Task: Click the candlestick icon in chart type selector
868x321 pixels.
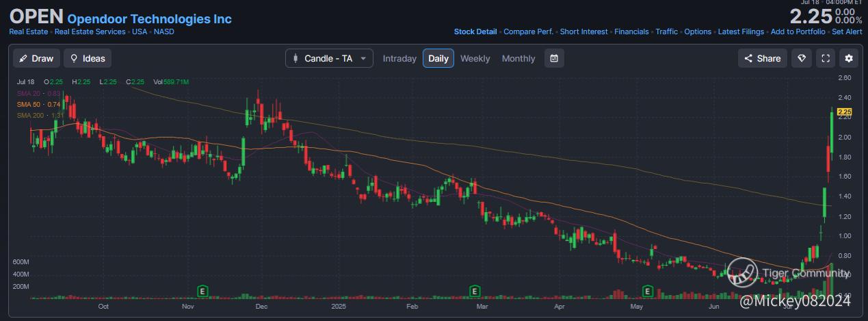Action: (x=296, y=58)
